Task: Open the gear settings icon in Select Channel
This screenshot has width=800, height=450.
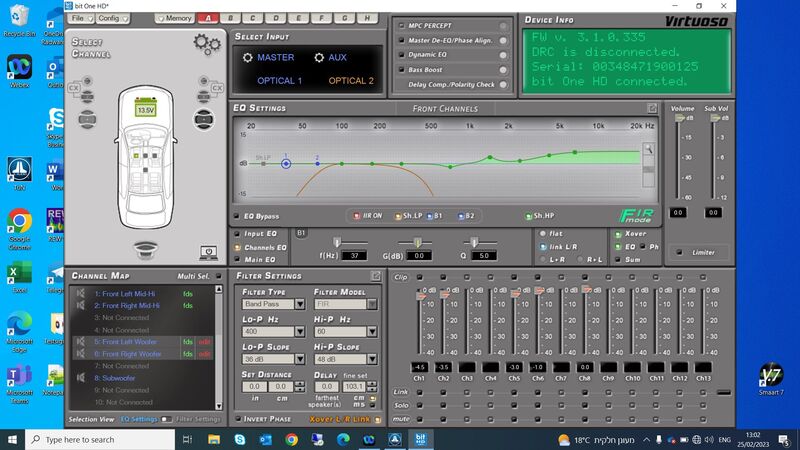Action: tap(207, 44)
